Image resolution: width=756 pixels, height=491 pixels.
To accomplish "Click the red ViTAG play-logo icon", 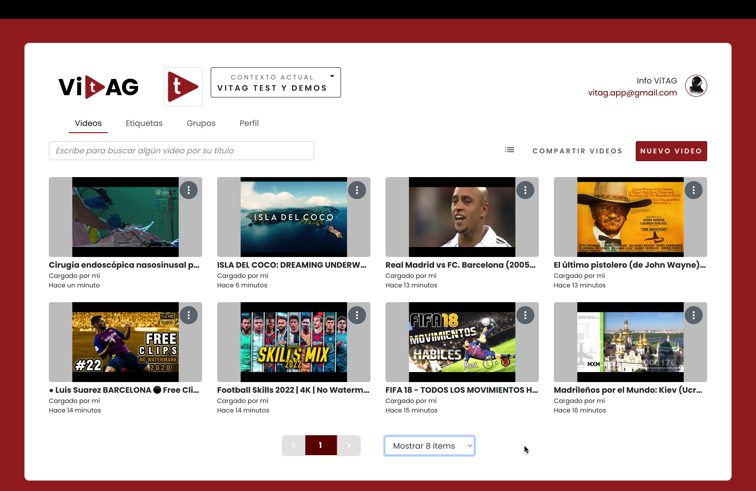I will pos(183,86).
